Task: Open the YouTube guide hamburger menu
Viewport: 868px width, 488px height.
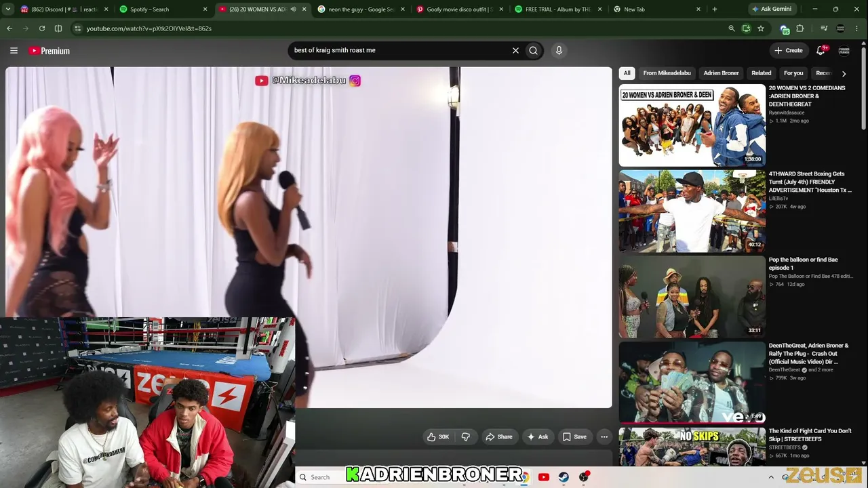Action: (14, 51)
